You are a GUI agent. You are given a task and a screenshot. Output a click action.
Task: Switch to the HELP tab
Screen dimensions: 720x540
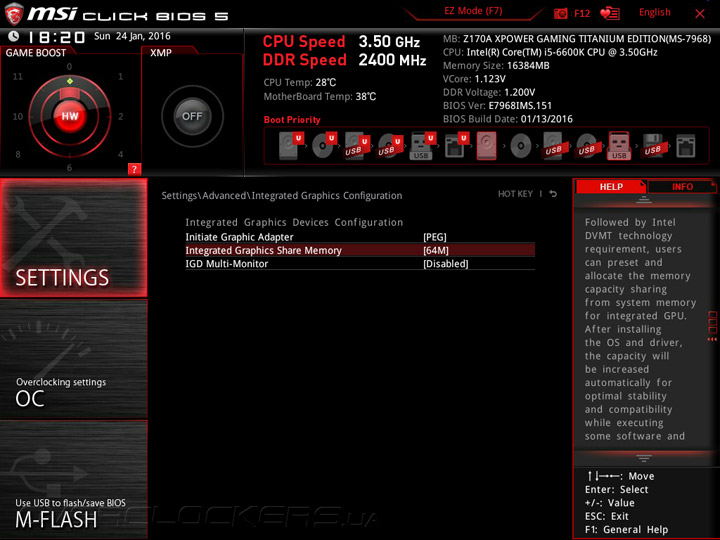(611, 187)
